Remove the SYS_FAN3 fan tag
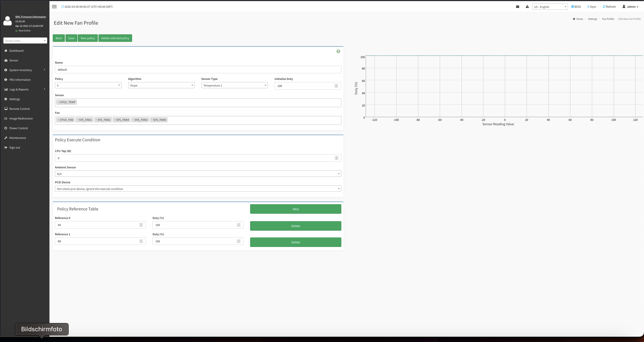The height and width of the screenshot is (342, 644). (x=133, y=120)
